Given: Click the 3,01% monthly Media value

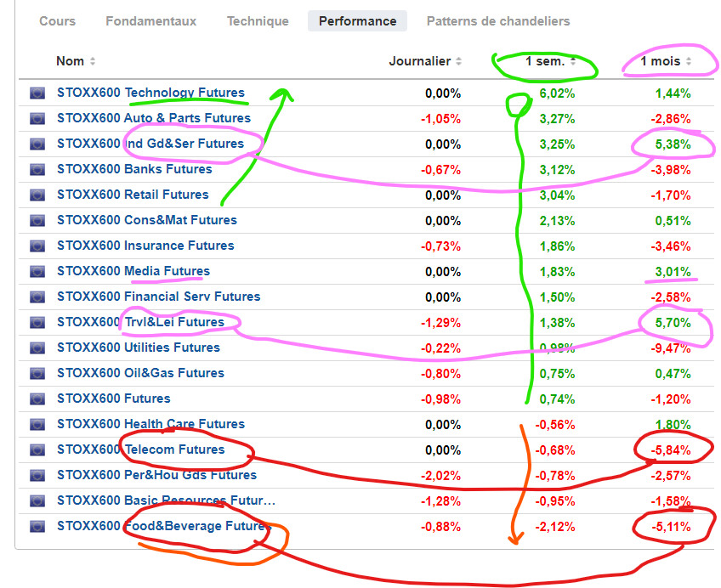Looking at the screenshot, I should coord(673,272).
